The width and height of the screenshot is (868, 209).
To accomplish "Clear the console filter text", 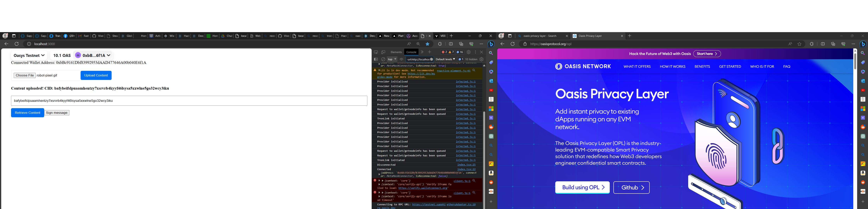I will point(431,59).
